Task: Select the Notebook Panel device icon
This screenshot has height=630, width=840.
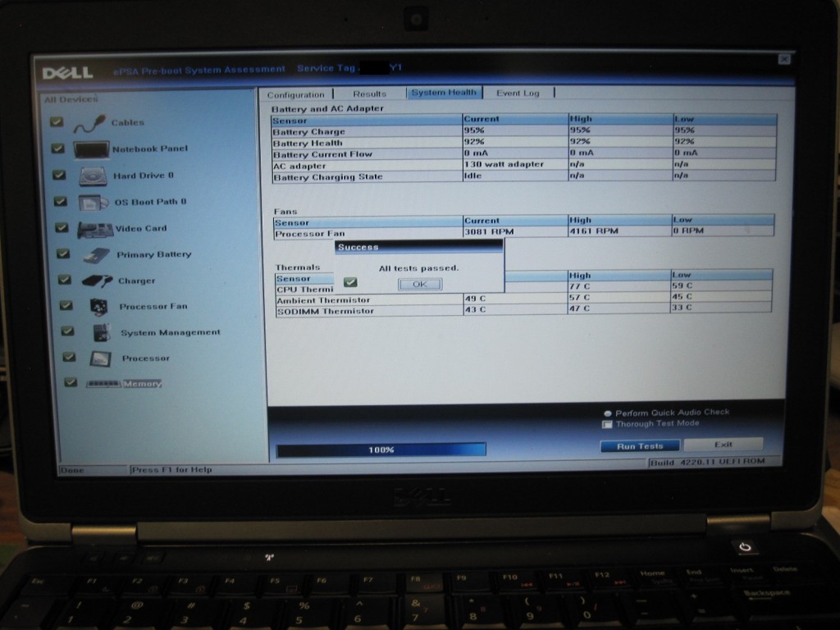Action: 91,149
